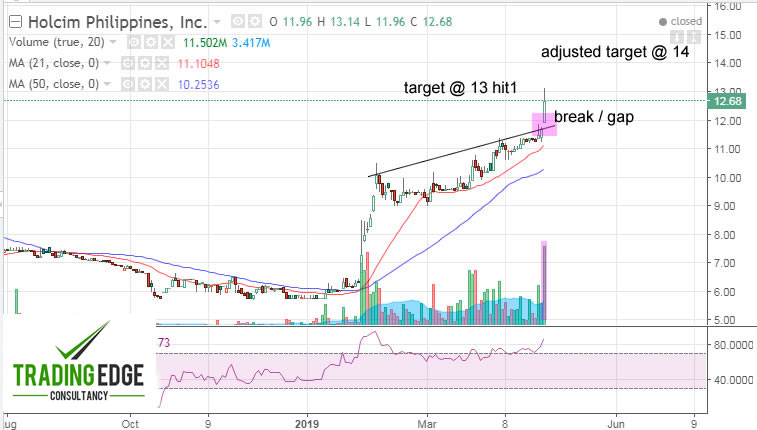Remove the MA (21, close, 0) indicator
The width and height of the screenshot is (757, 430).
tap(162, 63)
